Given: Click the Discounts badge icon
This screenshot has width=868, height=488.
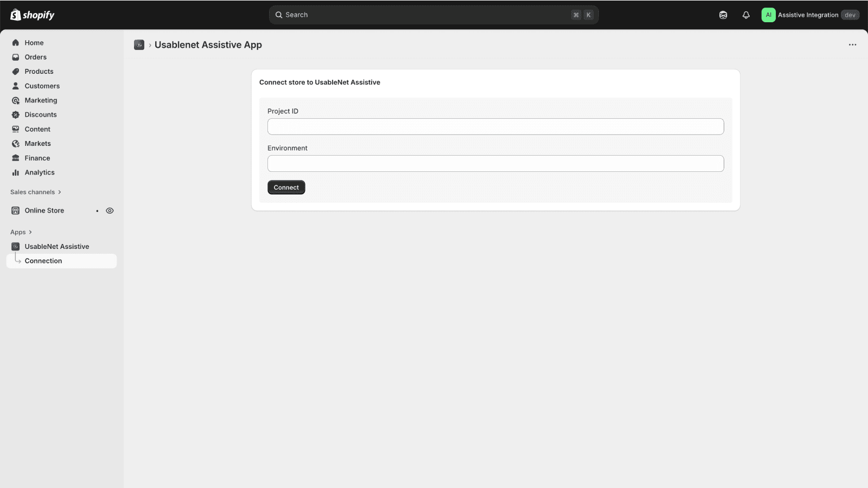Looking at the screenshot, I should (16, 115).
